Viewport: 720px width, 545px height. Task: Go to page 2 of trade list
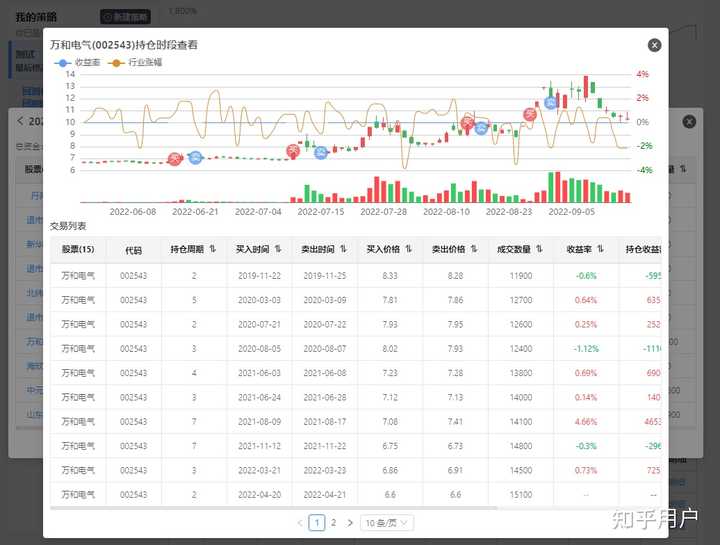(x=333, y=523)
